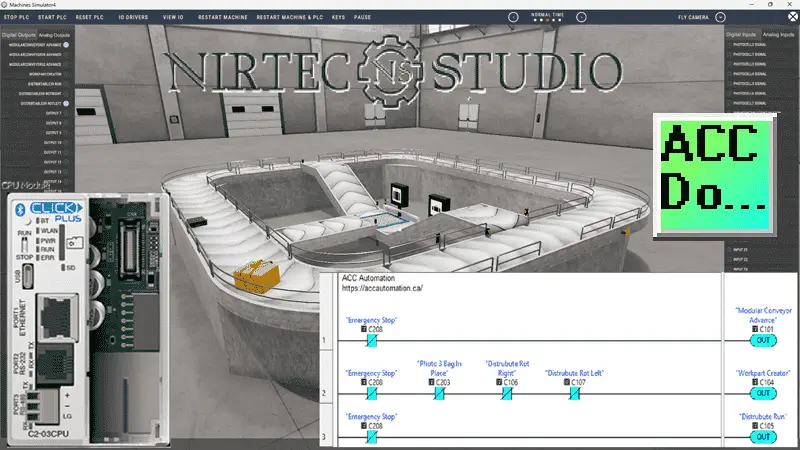Click the ACC Automation comment text

[368, 278]
